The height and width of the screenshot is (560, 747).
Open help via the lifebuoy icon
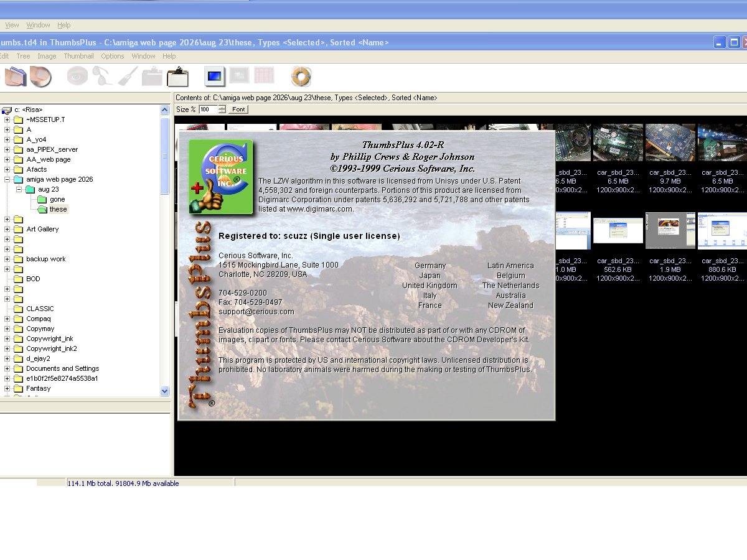coord(301,77)
